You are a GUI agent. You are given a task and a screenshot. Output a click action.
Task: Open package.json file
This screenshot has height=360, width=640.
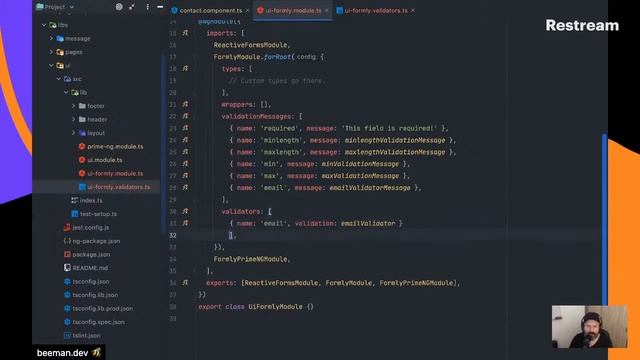pyautogui.click(x=91, y=254)
